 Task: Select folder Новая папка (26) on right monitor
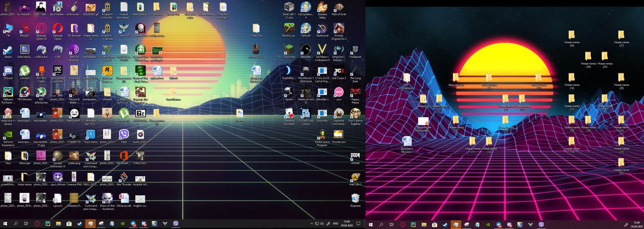click(x=572, y=38)
